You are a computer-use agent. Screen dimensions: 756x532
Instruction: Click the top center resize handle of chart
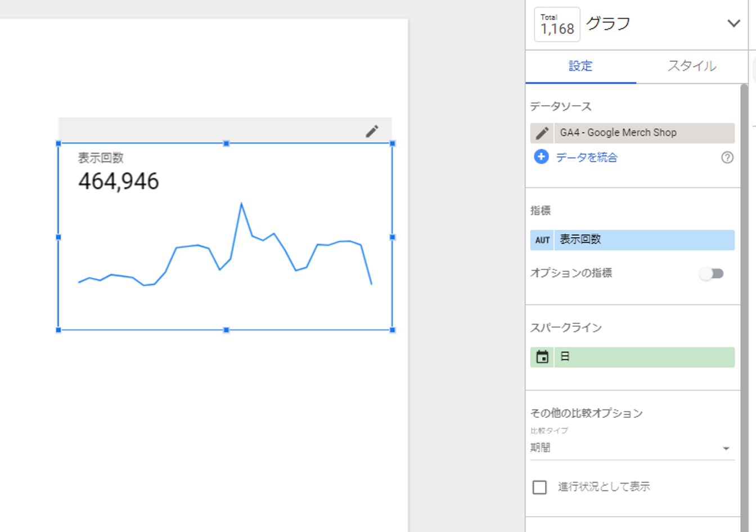pyautogui.click(x=226, y=143)
